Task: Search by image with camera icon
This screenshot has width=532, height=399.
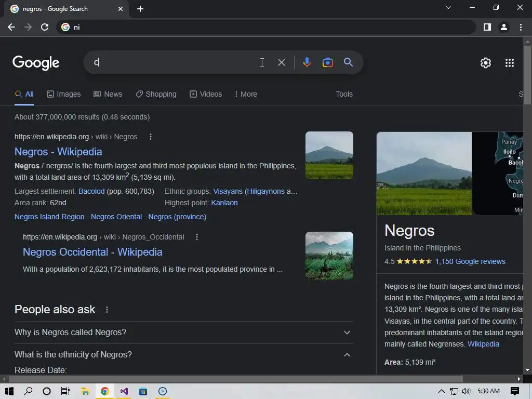Action: click(327, 62)
